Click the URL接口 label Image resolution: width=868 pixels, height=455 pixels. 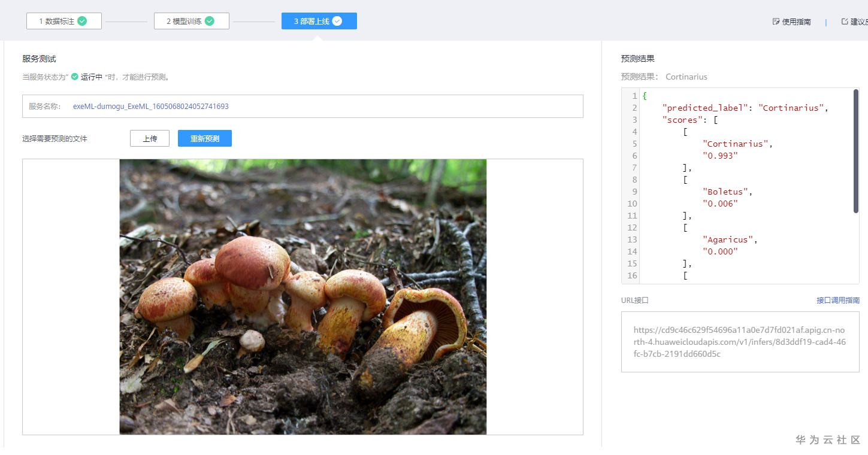tap(635, 301)
